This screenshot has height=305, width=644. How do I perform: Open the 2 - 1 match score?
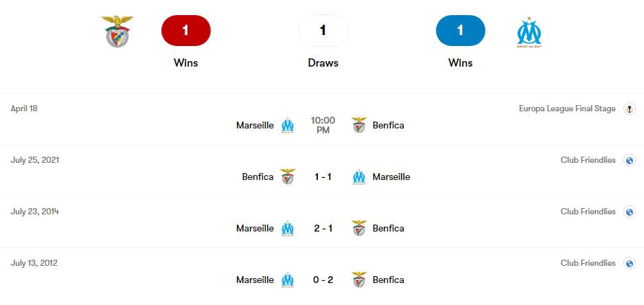323,228
